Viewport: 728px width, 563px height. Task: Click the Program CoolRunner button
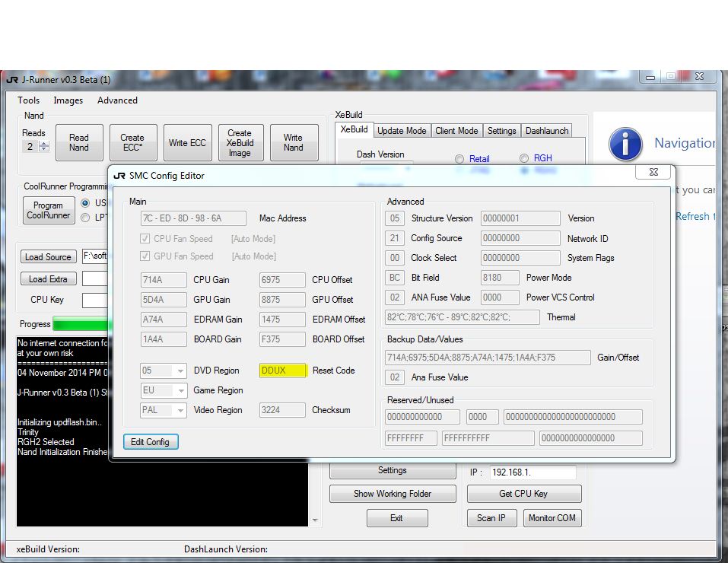click(48, 210)
